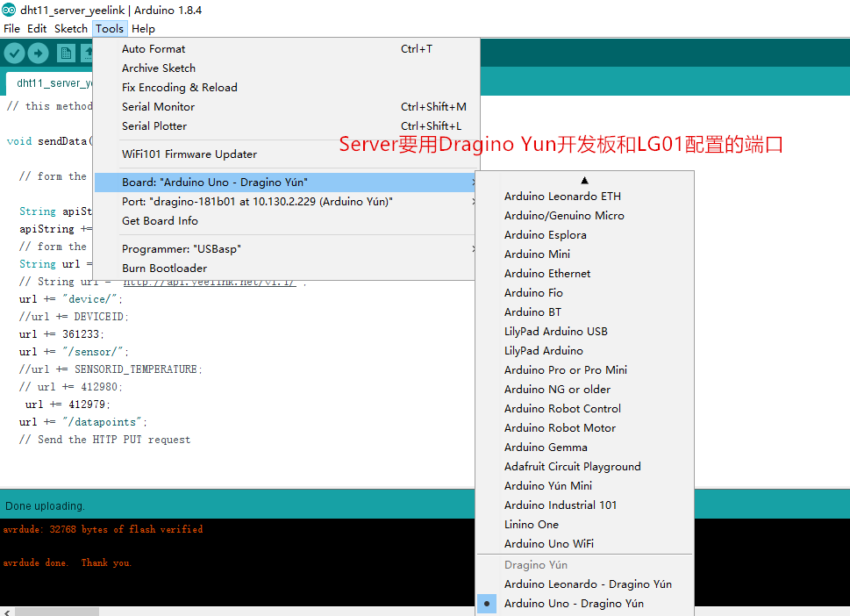The image size is (850, 616).
Task: Click the scroll-up arrow in board list
Action: (584, 180)
